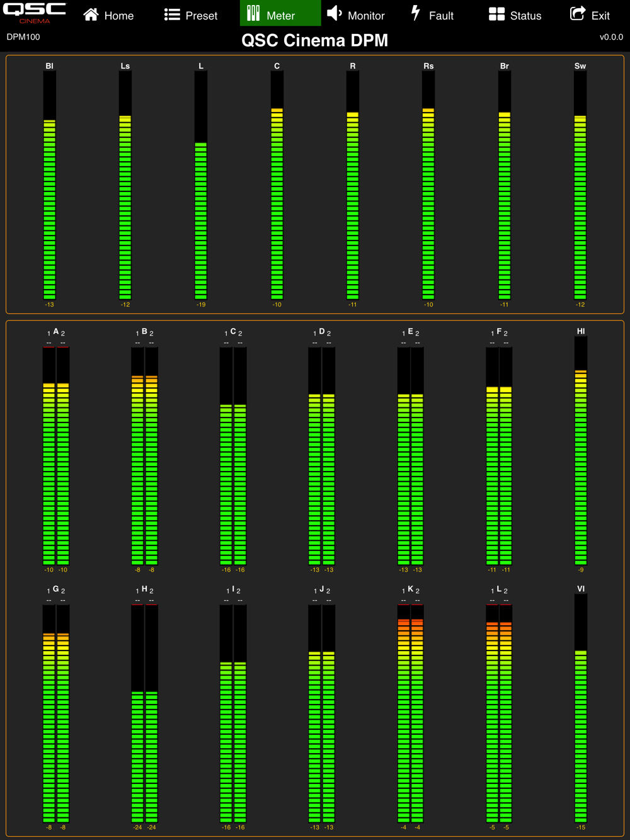Click the HI meter label
The height and width of the screenshot is (840, 630).
tap(581, 331)
